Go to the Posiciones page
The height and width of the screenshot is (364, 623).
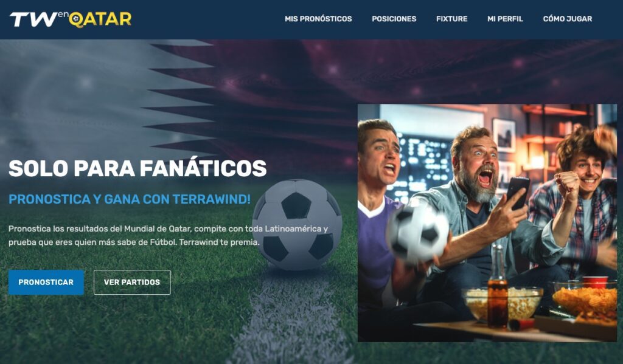pyautogui.click(x=394, y=19)
